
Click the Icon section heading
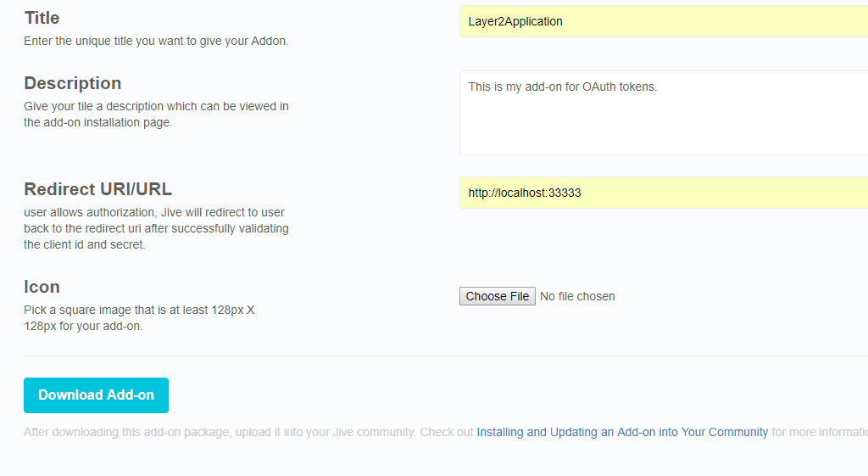pos(42,287)
